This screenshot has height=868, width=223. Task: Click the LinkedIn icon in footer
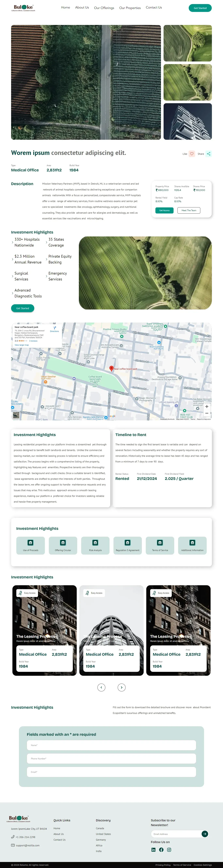pyautogui.click(x=153, y=849)
